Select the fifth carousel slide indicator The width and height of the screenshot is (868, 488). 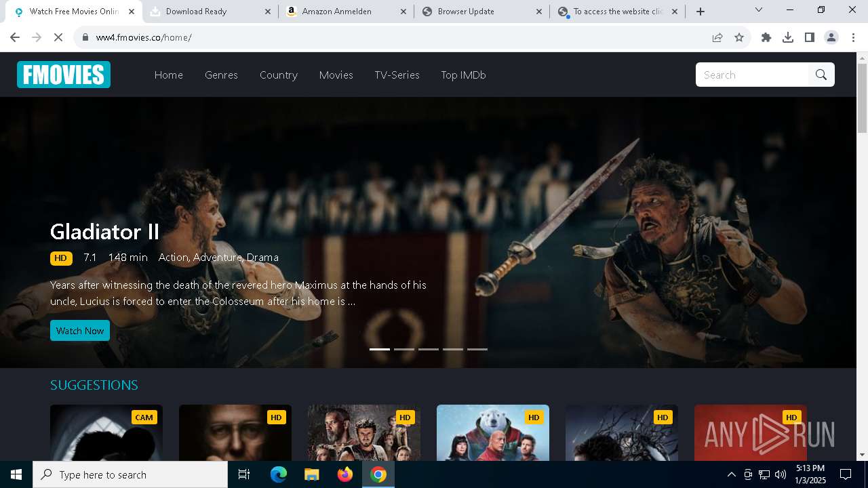(x=477, y=349)
